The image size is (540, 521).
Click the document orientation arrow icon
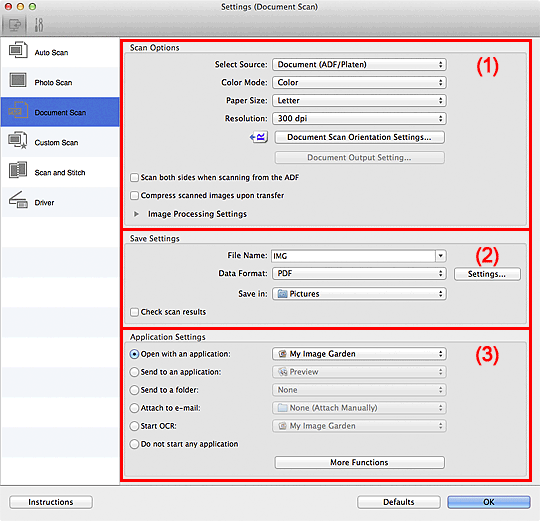click(x=259, y=137)
